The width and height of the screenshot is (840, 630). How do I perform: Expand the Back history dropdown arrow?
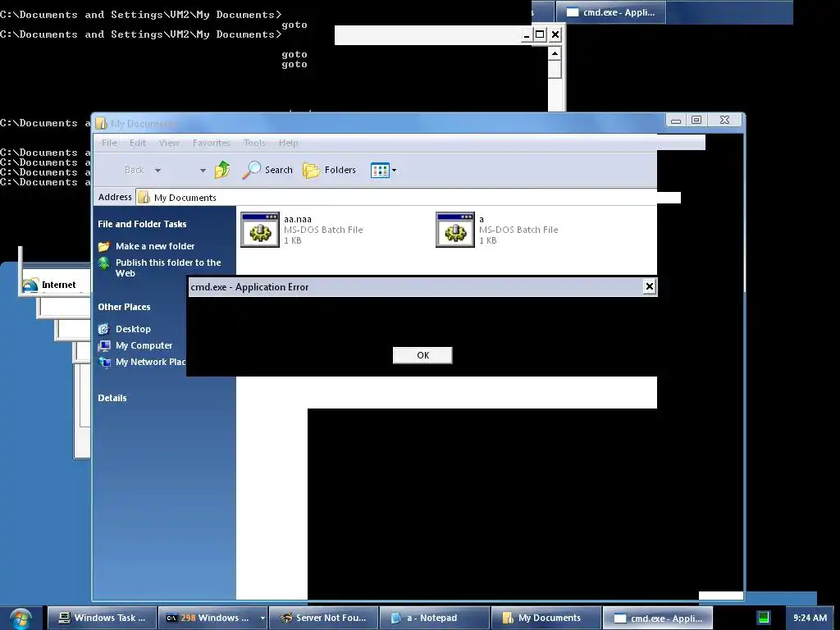[x=157, y=171]
